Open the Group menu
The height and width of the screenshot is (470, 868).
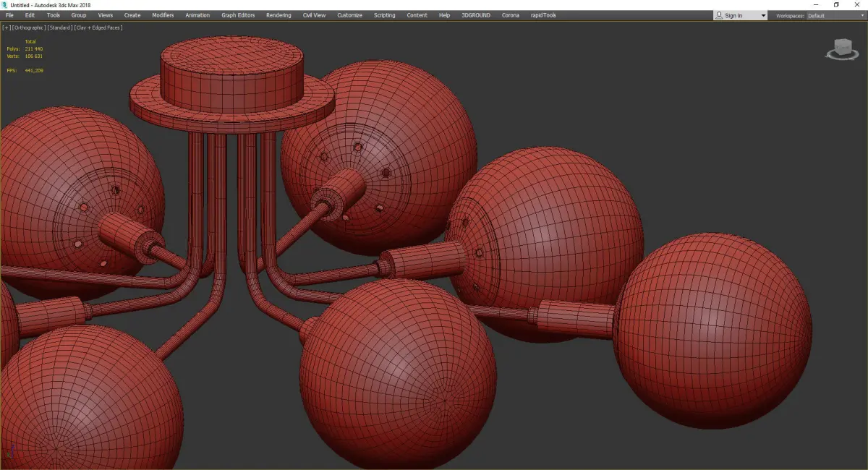(x=79, y=15)
